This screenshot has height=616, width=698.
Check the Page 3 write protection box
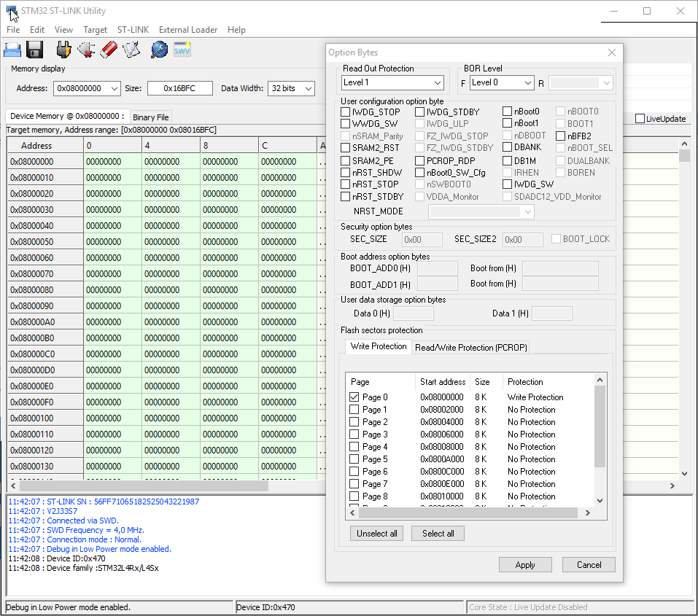tap(354, 434)
